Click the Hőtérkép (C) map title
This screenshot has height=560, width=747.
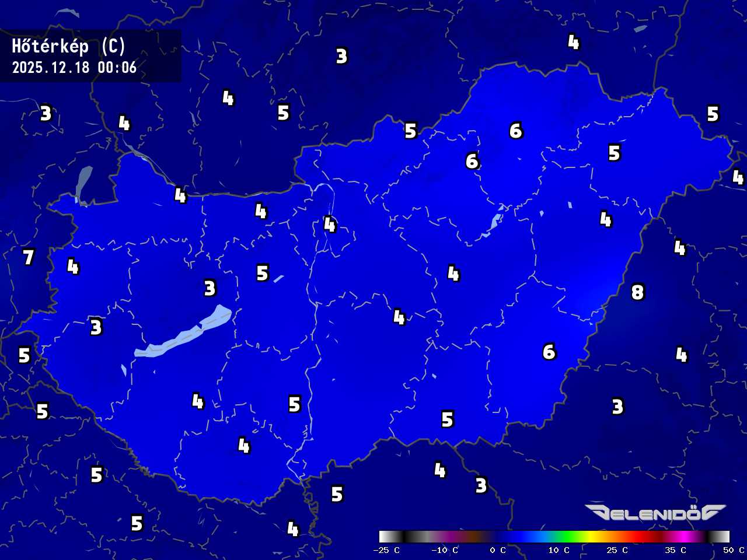pos(68,46)
